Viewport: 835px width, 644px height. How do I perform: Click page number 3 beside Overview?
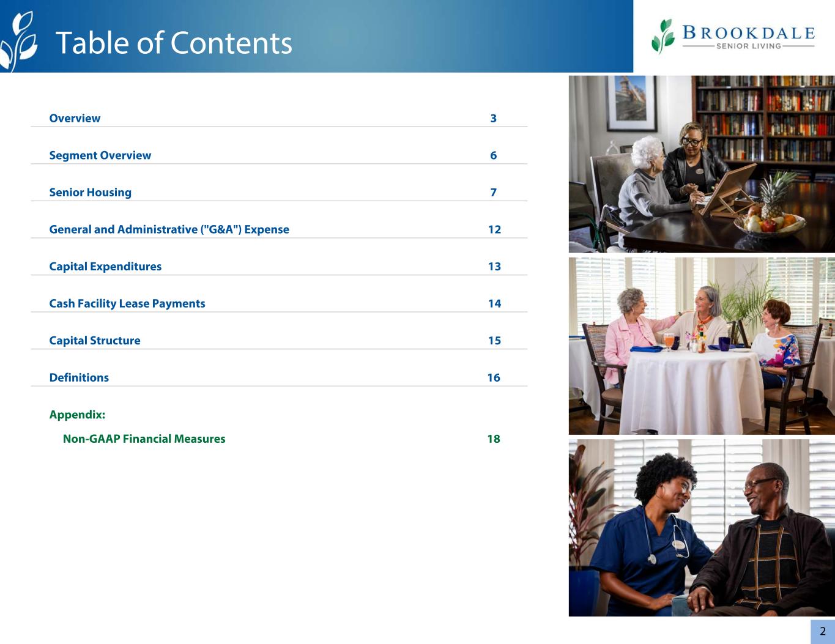pos(493,118)
